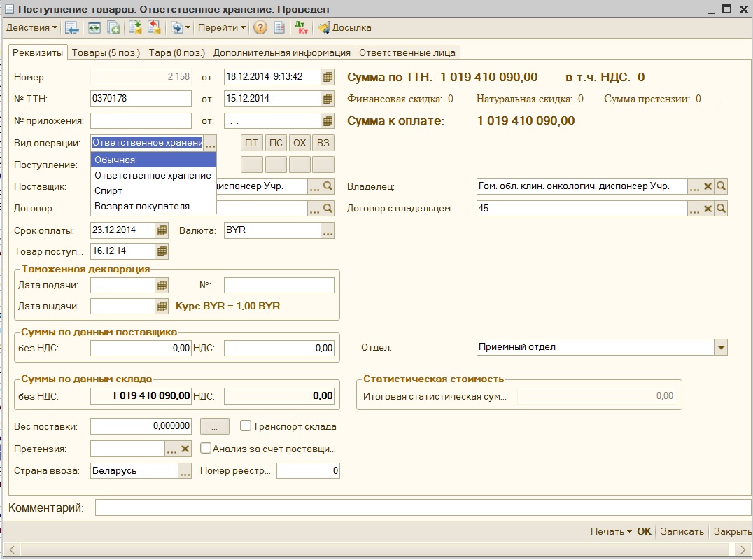Enable Транспорт склада checkbox

pos(246,426)
